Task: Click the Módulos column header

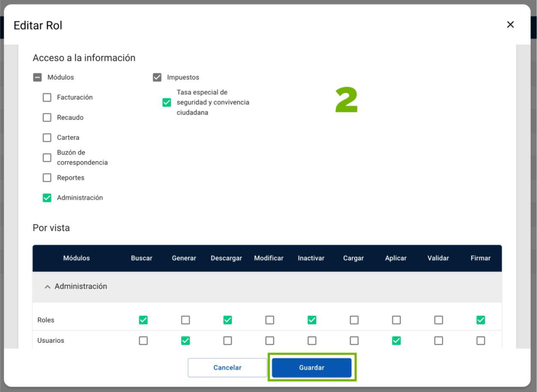Action: pyautogui.click(x=76, y=258)
